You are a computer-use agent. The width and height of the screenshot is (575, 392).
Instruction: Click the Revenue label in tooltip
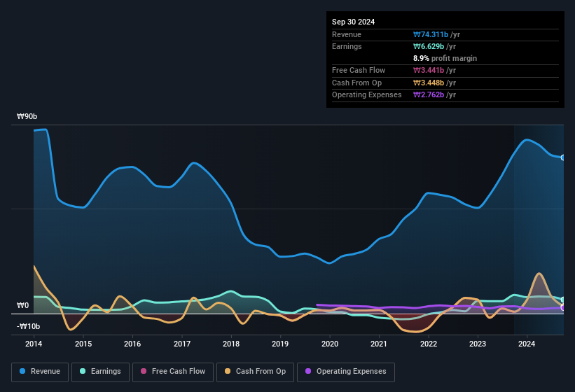[x=347, y=34]
